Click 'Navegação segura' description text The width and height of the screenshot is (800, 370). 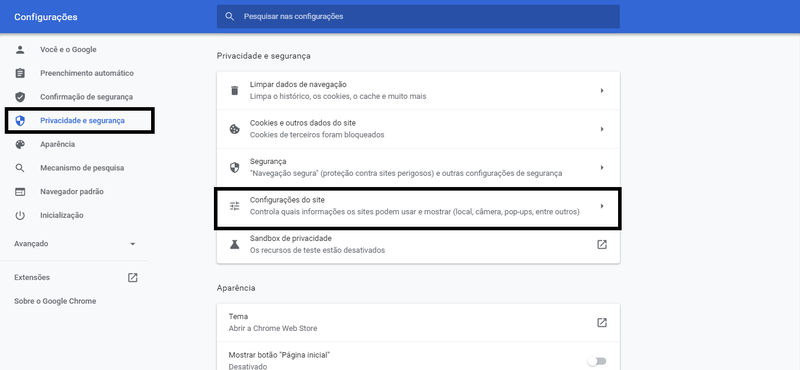pos(406,174)
